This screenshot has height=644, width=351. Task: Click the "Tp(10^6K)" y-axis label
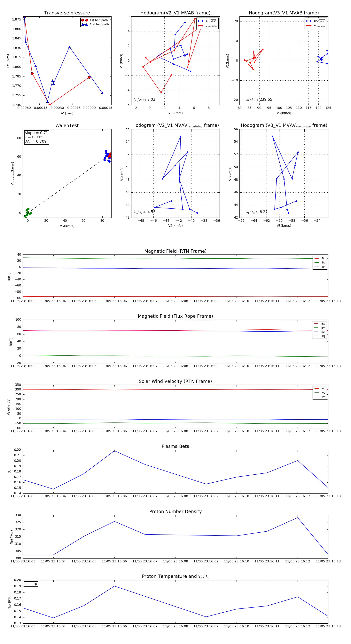coord(10,602)
